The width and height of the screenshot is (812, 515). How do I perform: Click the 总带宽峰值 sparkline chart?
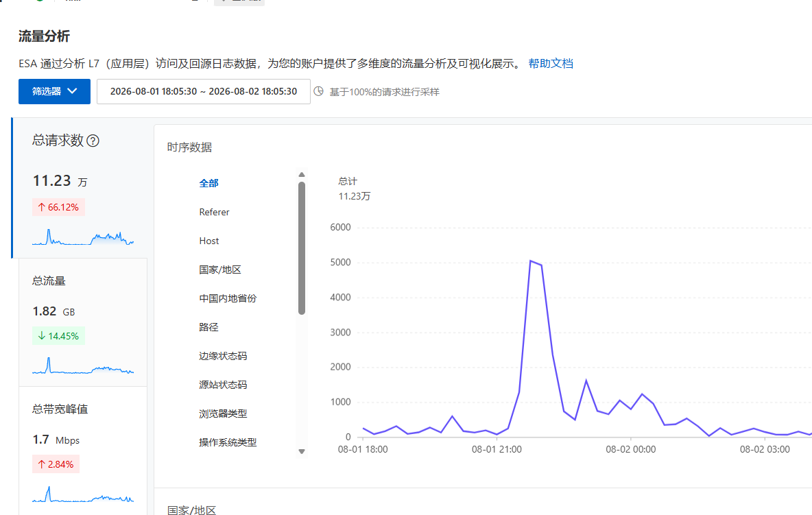[x=83, y=494]
